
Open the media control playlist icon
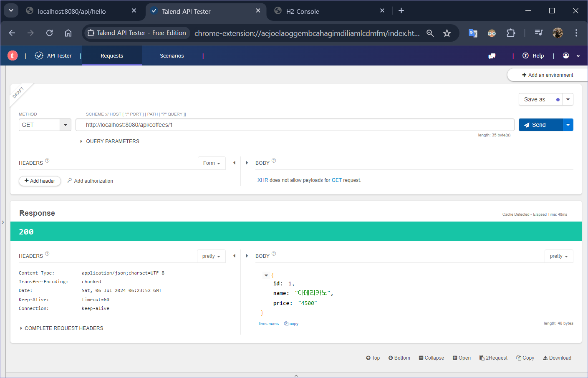point(539,33)
